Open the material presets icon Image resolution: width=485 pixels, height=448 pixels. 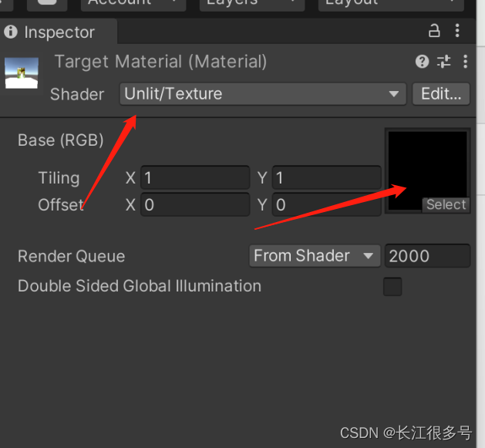point(443,62)
